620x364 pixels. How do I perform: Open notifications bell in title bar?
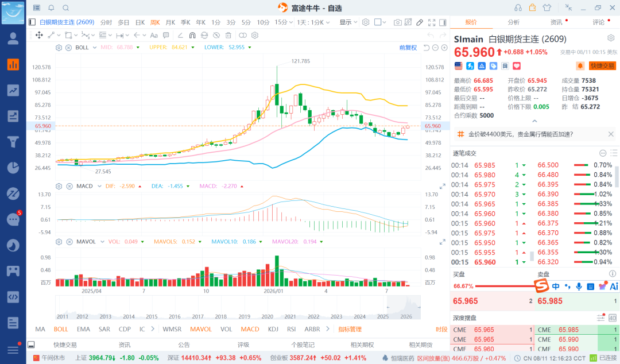click(52, 7)
